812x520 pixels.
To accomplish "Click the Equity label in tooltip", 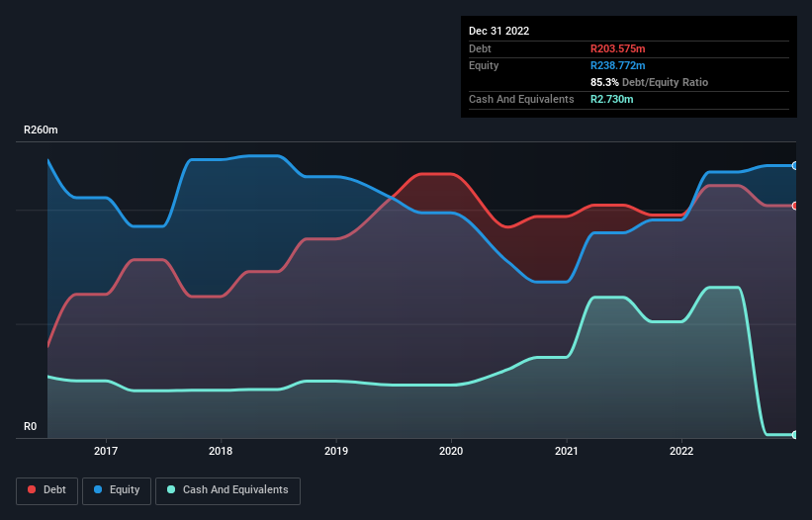I will 484,65.
